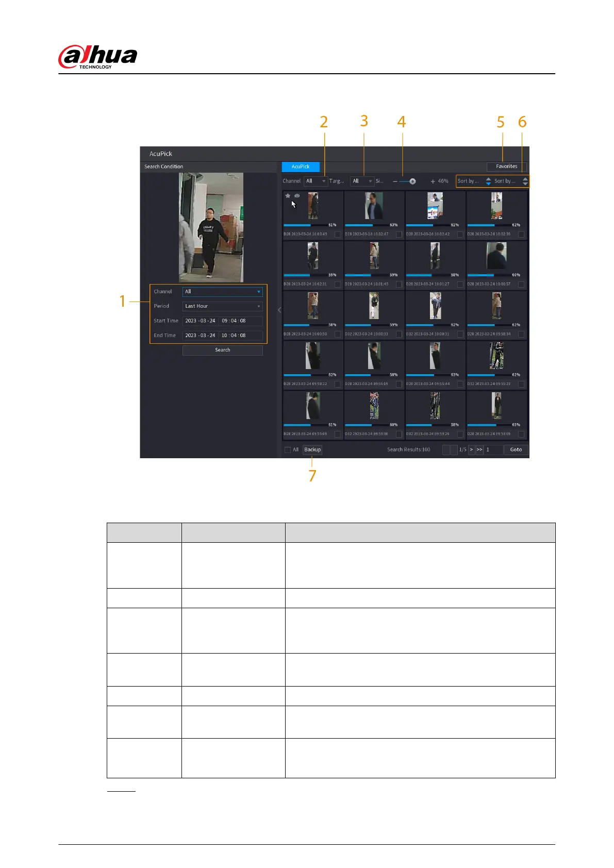Click the Search Results:100 text
The height and width of the screenshot is (868, 614).
click(409, 450)
